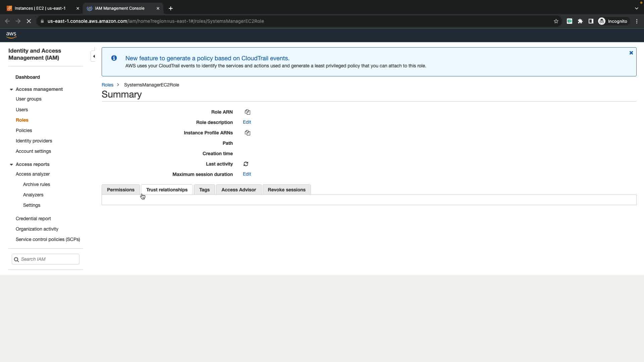Edit the Role description

point(247,122)
